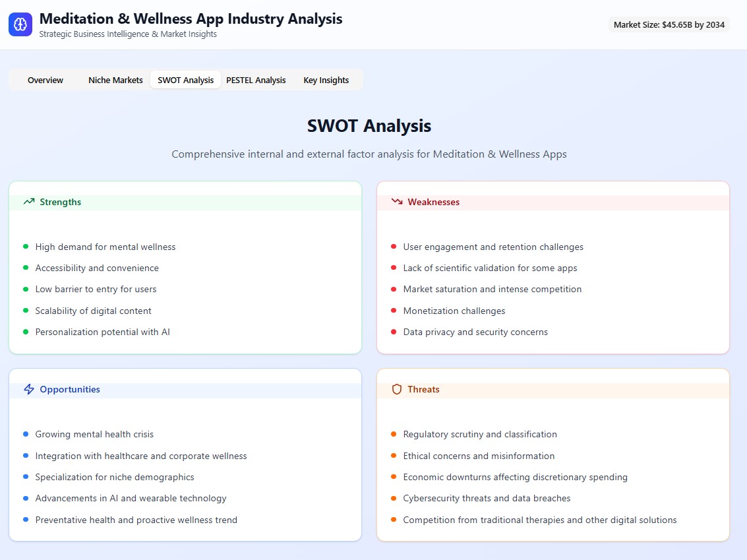Open the Overview tab
The height and width of the screenshot is (560, 747).
[x=45, y=80]
